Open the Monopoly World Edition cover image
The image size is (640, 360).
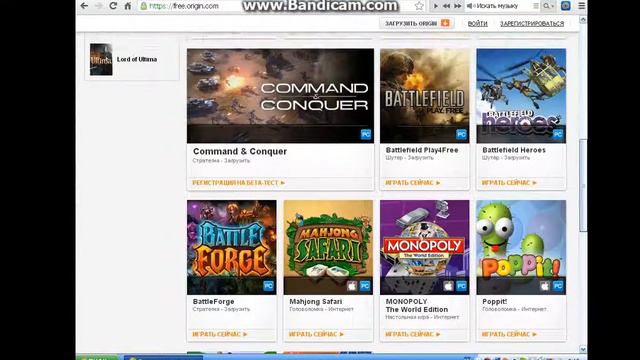point(424,247)
